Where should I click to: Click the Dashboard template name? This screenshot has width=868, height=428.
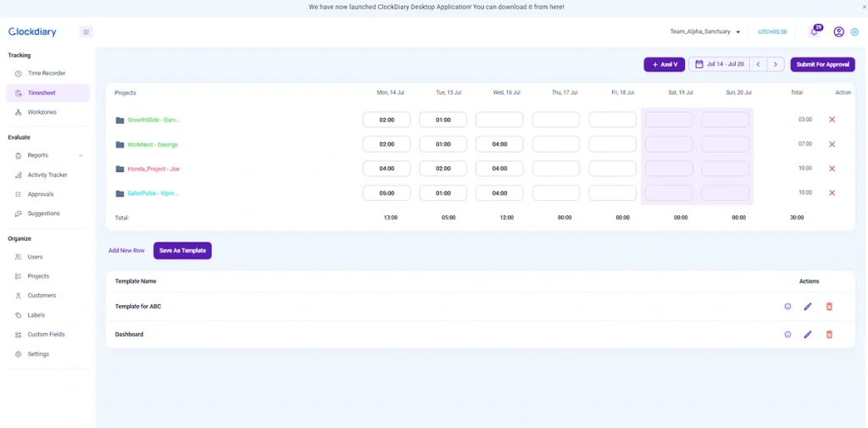[129, 335]
